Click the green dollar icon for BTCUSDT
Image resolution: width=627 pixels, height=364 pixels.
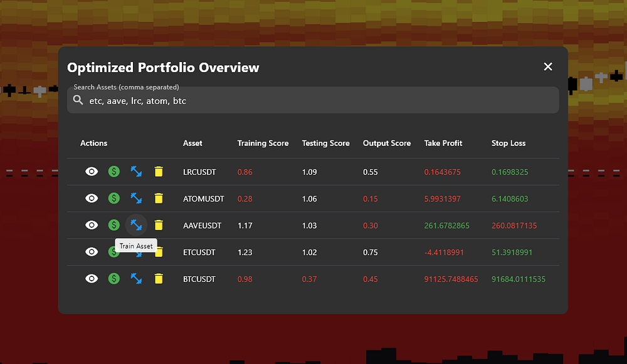pyautogui.click(x=114, y=279)
